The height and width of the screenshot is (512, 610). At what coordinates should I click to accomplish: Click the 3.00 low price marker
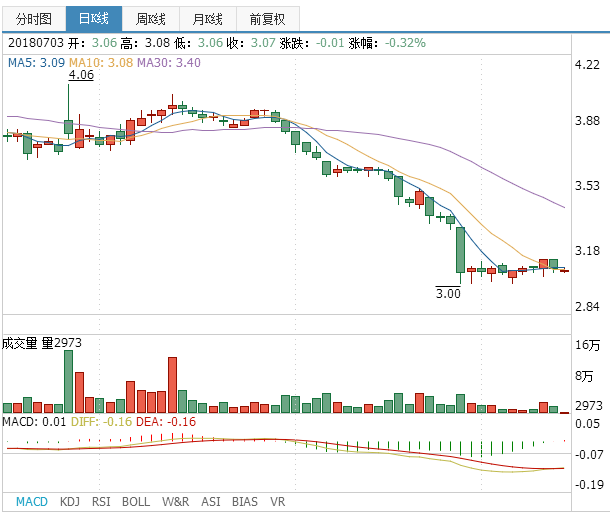(x=448, y=293)
